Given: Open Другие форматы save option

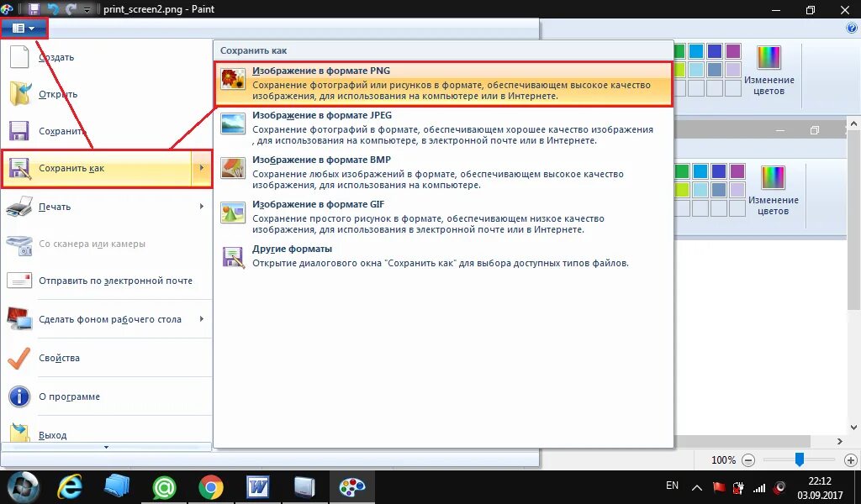Looking at the screenshot, I should (443, 256).
